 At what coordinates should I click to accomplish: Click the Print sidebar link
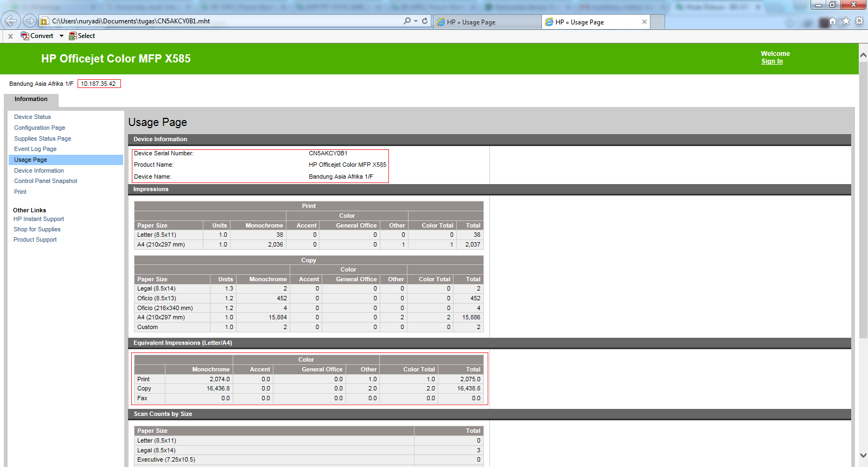click(x=20, y=192)
